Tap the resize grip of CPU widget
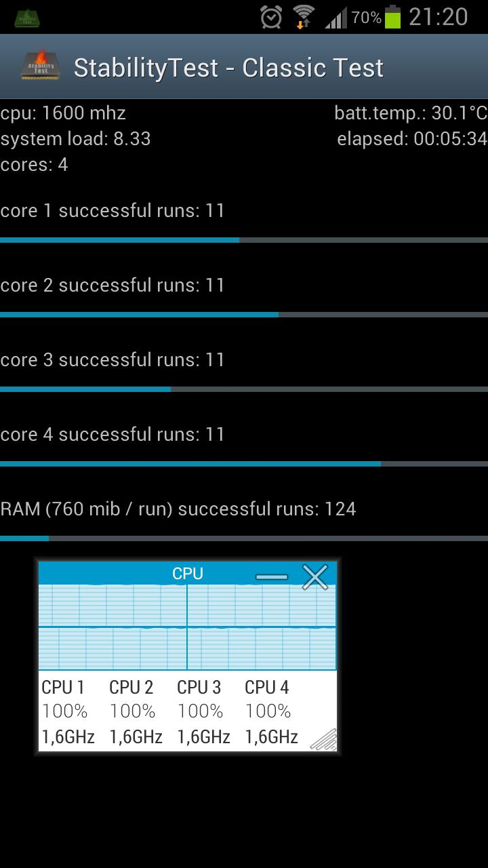This screenshot has width=488, height=868. tap(323, 738)
